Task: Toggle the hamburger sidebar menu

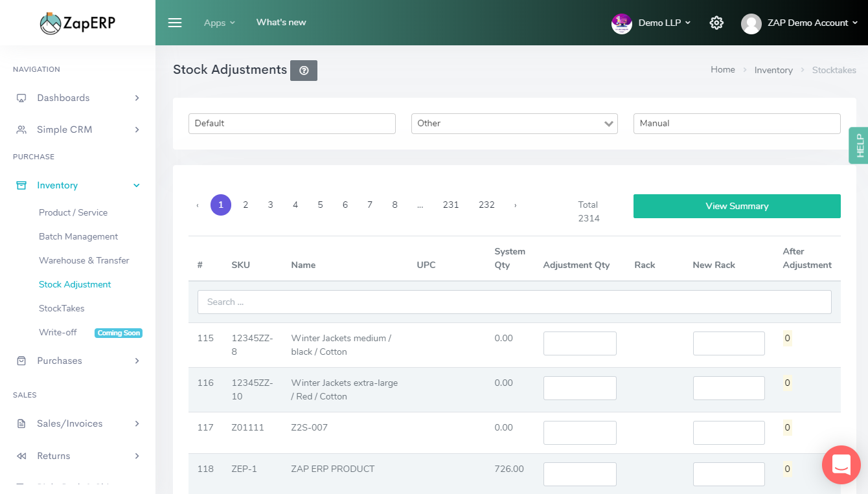Action: (175, 23)
